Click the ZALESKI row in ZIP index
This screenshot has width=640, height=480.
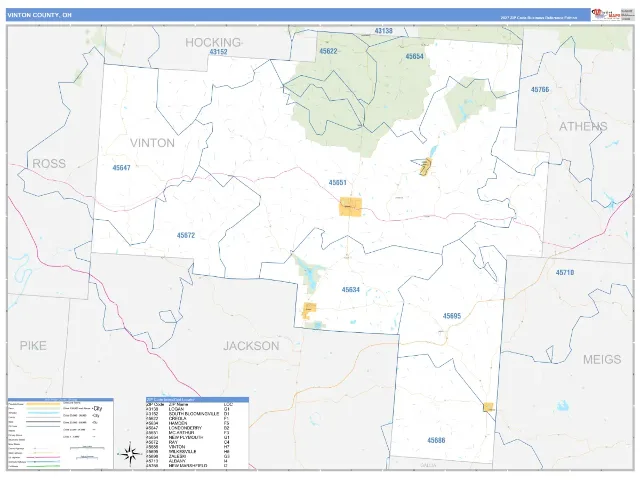click(197, 456)
